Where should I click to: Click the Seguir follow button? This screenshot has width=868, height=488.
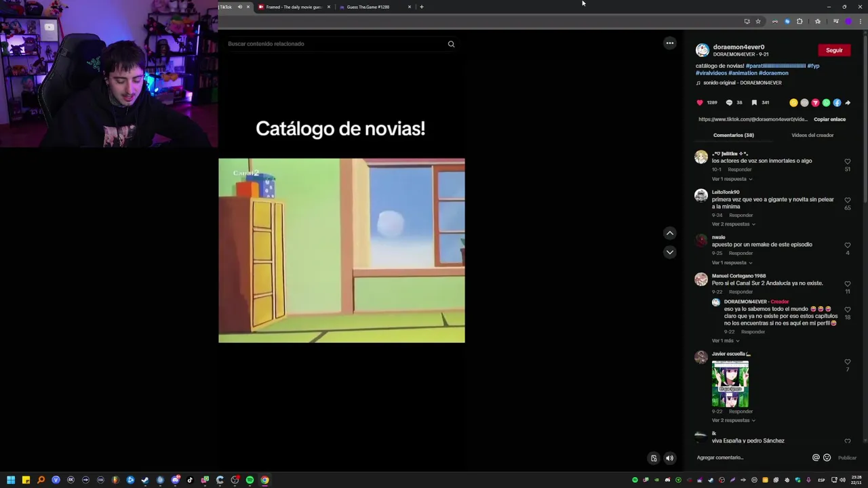(834, 50)
